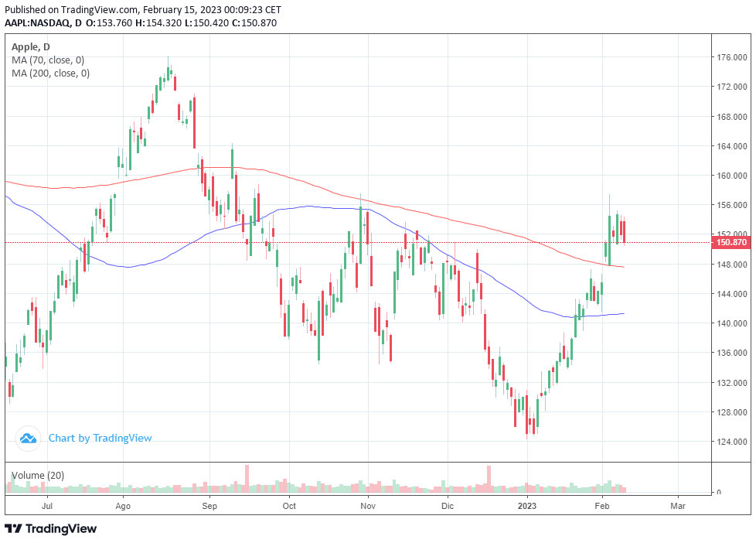Click the 'AAPL:NASDAQ, D' symbol header text
This screenshot has width=756, height=543.
43,22
